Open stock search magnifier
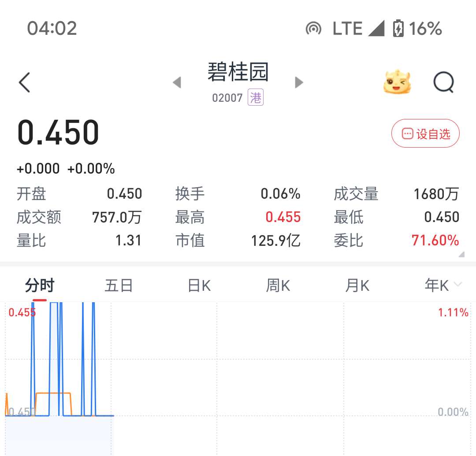The image size is (476, 456). 443,82
